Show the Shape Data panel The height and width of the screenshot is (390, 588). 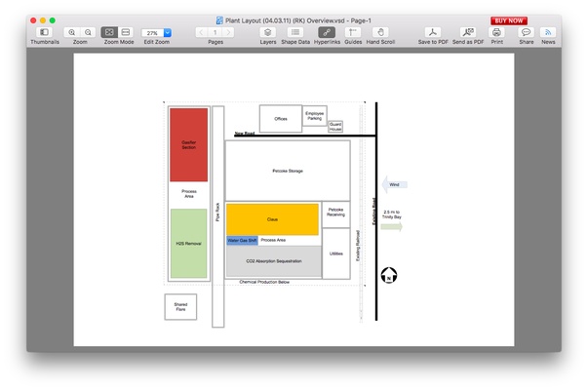tap(294, 33)
